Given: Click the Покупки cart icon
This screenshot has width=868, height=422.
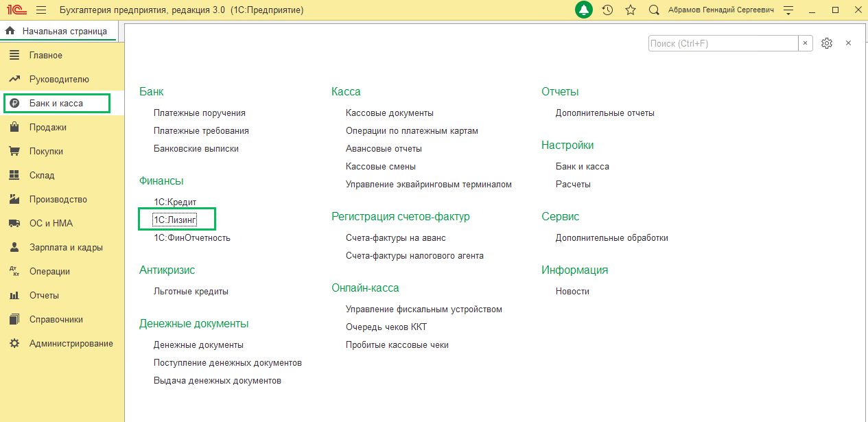Looking at the screenshot, I should point(14,152).
